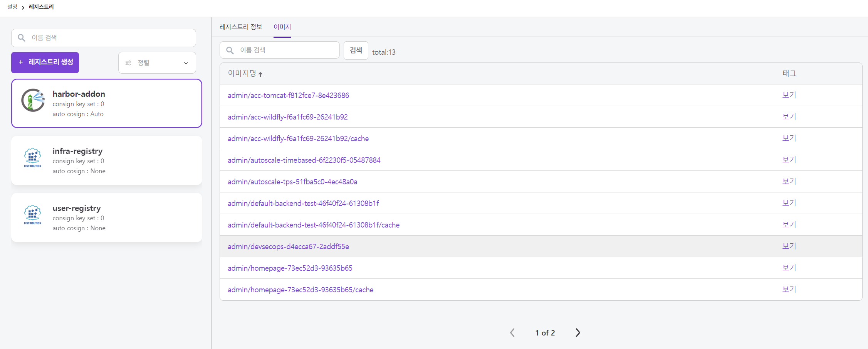This screenshot has height=349, width=868.
Task: Click 보기 for autoscale-tps row
Action: (789, 181)
